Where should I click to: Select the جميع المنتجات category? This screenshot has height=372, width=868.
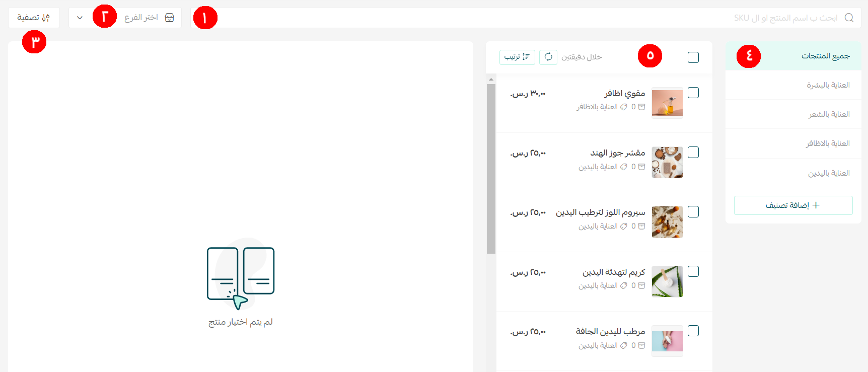click(x=793, y=56)
